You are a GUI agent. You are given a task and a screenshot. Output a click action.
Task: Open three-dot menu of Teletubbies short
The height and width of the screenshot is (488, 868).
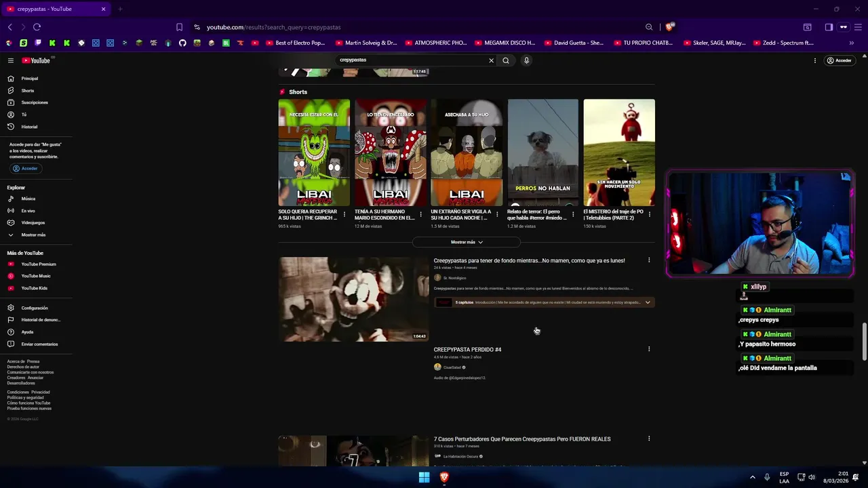[x=650, y=214]
